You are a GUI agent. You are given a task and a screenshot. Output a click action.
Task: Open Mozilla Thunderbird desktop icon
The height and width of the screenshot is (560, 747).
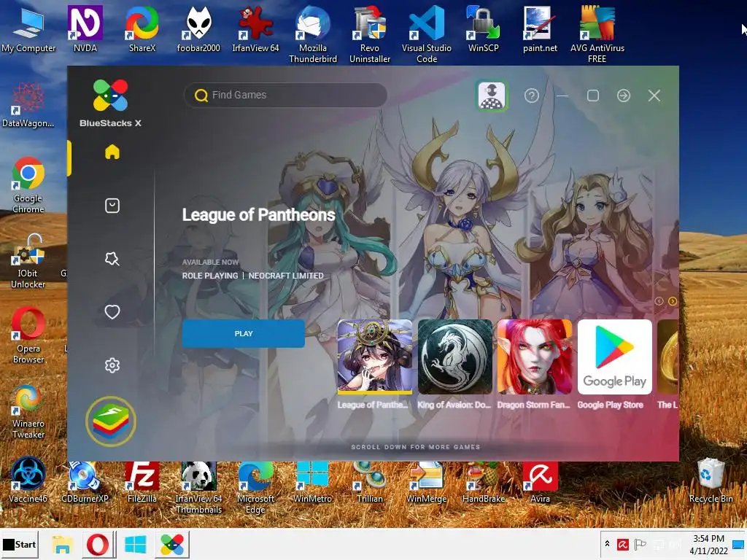[x=312, y=34]
